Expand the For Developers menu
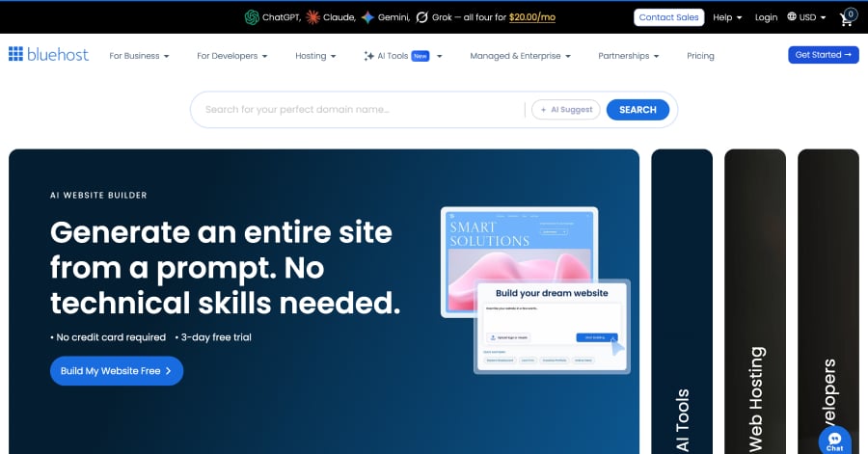868x454 pixels. coord(231,56)
